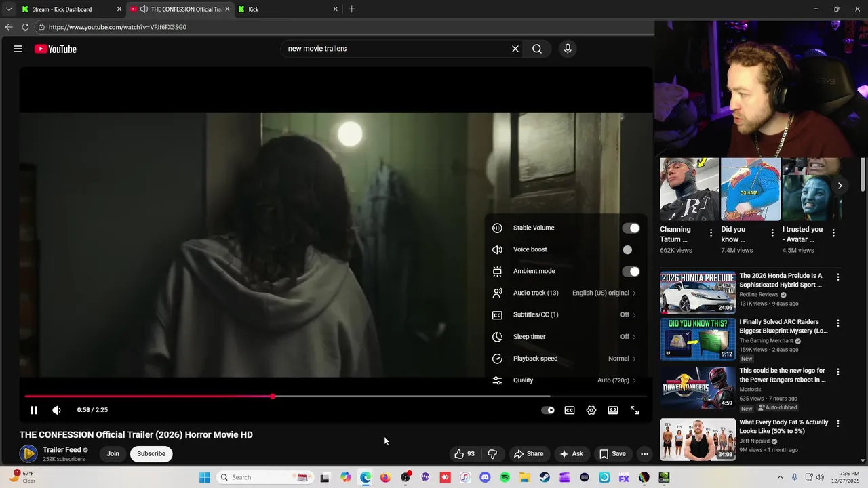
Task: Open options for the Power Rangers video
Action: tap(838, 372)
